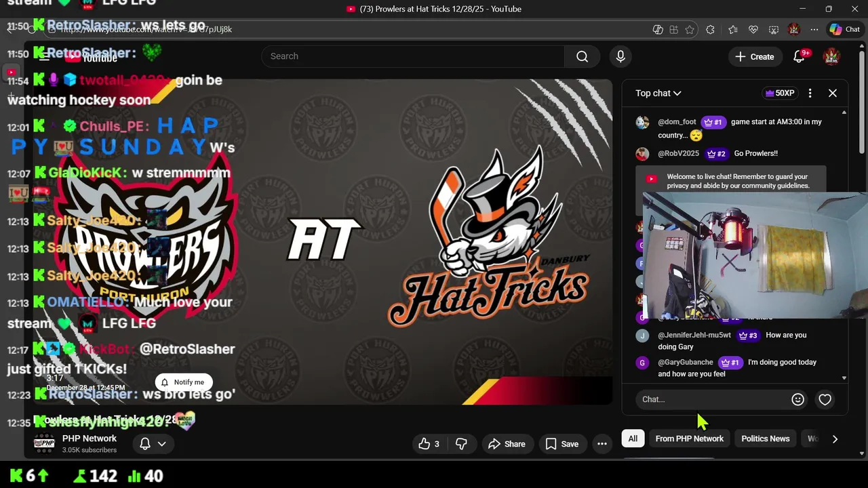
Task: Open Edge favorites list icon
Action: point(733,29)
